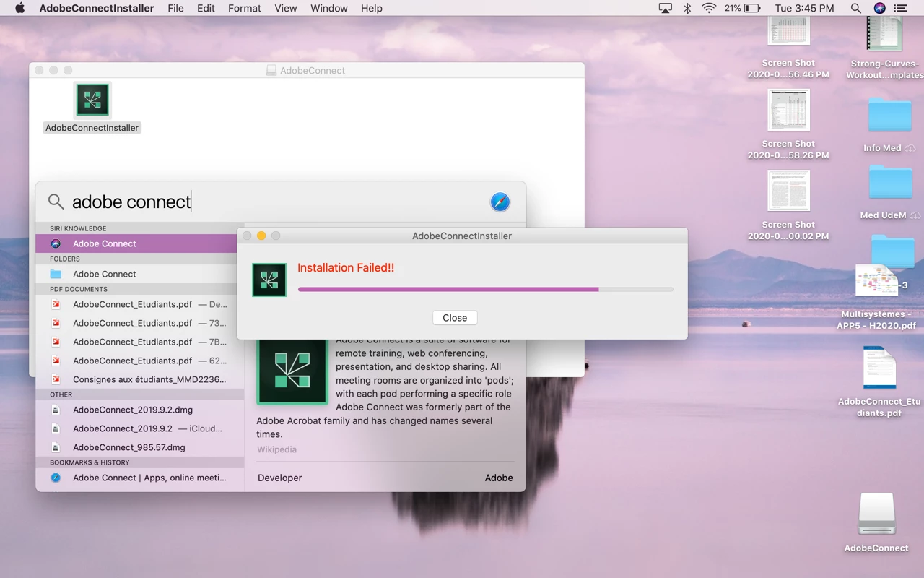Select Strong-Curves-Workout templates desktop file
Viewport: 924px width, 578px height.
885,48
